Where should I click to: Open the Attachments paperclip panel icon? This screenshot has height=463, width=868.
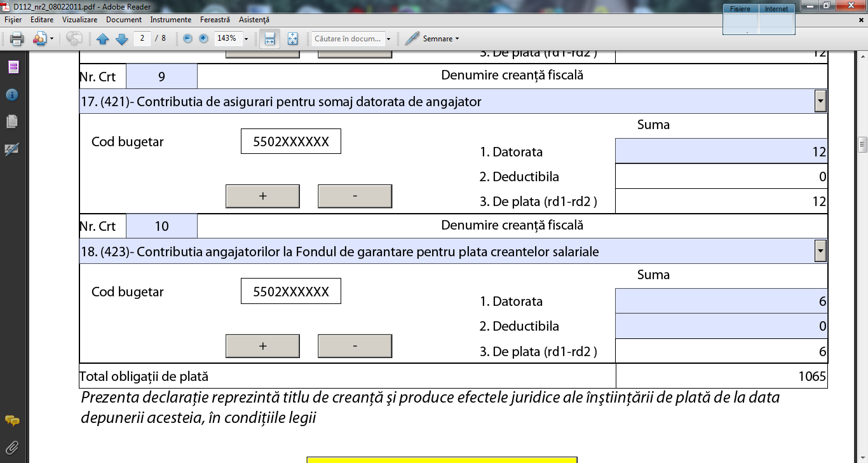pyautogui.click(x=12, y=447)
